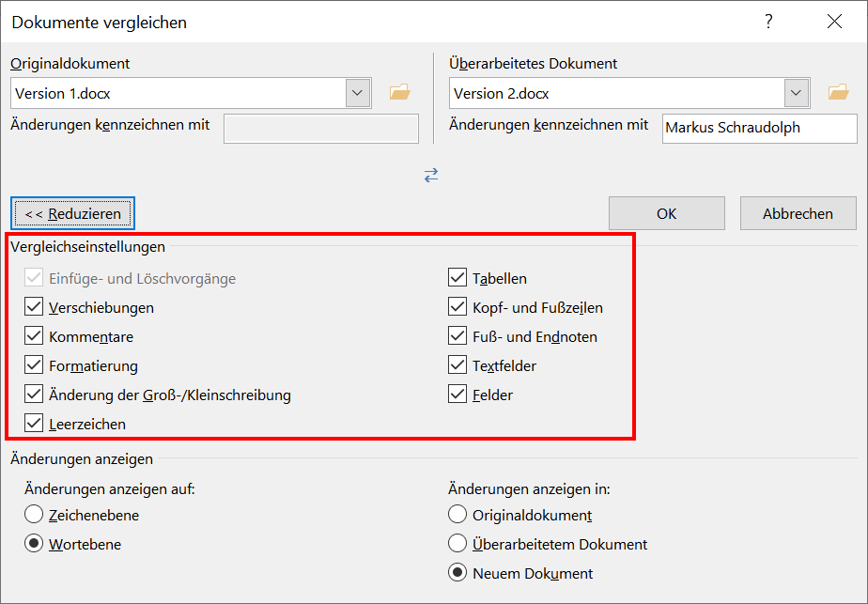
Task: Uncheck Änderung der Groß-/Kleinschreibung
Action: coord(34,395)
